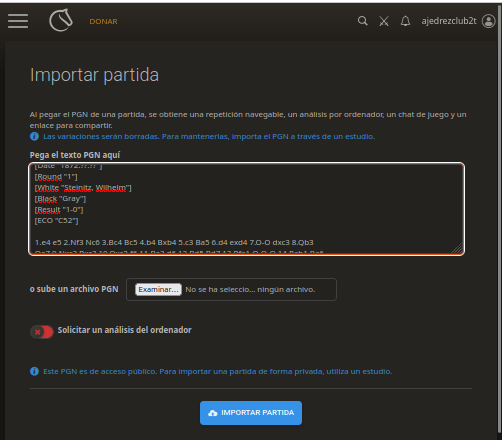Image resolution: width=502 pixels, height=440 pixels.
Task: Click the cloud upload icon on import button
Action: pos(213,413)
